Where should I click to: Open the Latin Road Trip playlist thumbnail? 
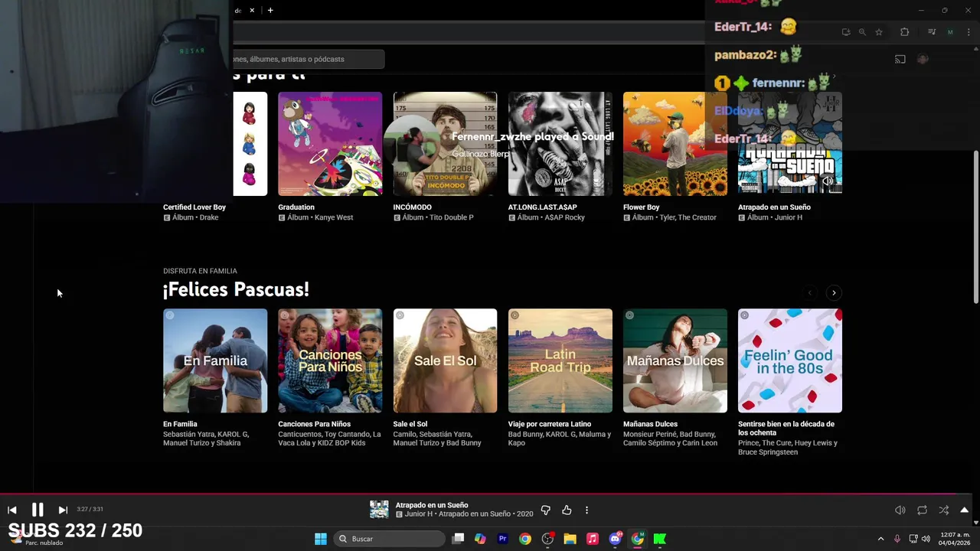(x=560, y=360)
